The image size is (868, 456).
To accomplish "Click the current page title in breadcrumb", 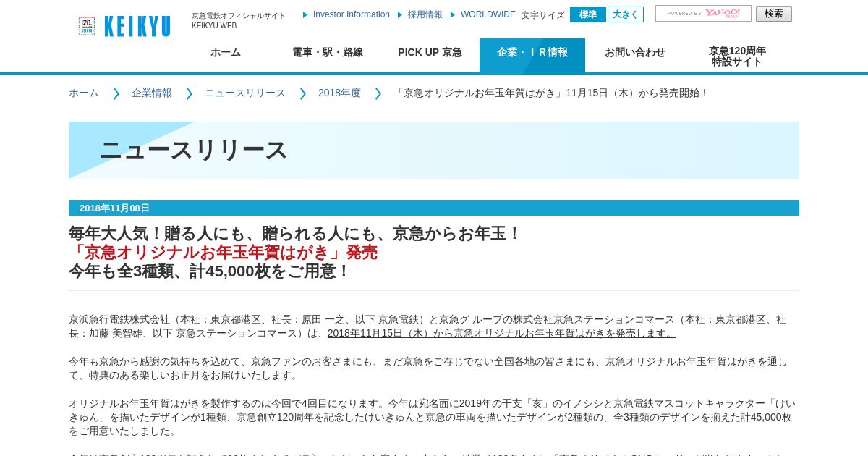I will (x=551, y=93).
